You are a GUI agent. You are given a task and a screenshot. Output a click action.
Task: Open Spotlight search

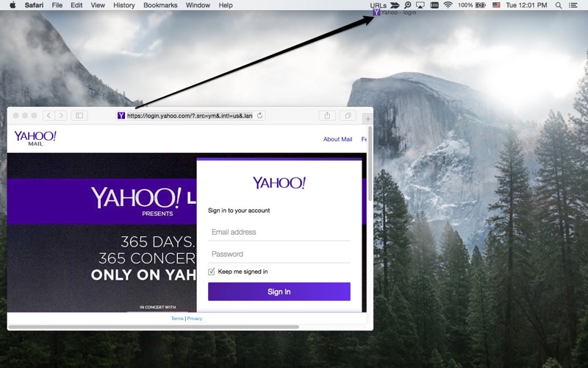559,5
